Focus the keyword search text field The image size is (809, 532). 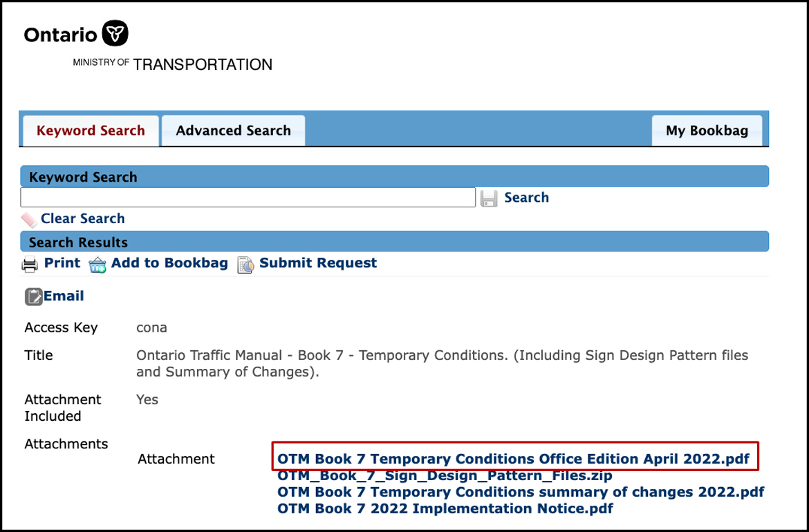[x=248, y=198]
